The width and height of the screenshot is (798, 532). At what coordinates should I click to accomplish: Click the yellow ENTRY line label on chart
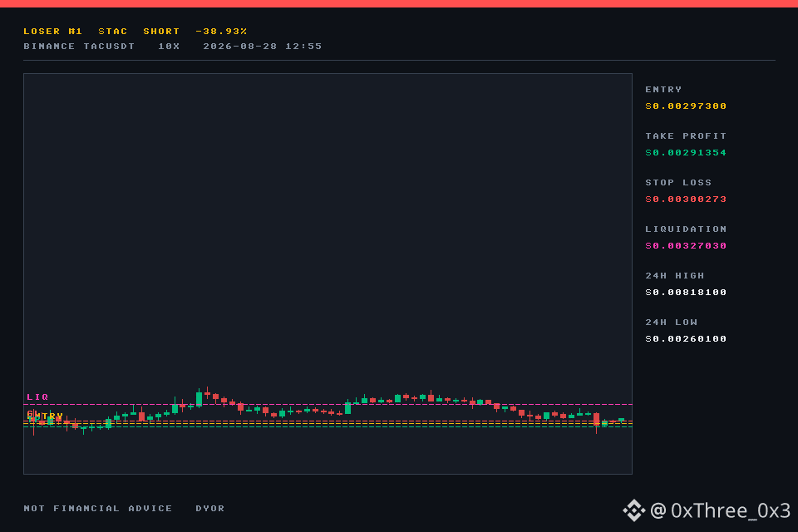pos(45,416)
